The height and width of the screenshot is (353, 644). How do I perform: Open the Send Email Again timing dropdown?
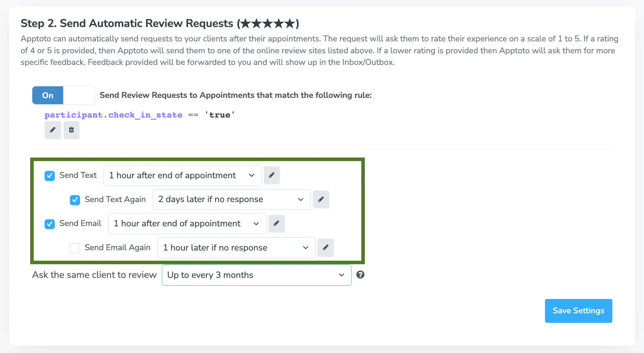coord(236,247)
